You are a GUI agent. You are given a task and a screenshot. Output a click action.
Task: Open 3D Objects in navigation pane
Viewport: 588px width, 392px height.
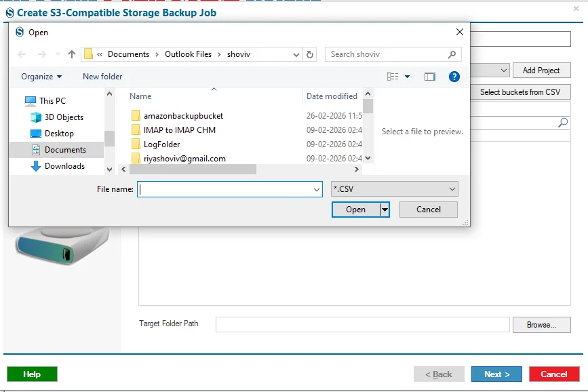pos(56,117)
